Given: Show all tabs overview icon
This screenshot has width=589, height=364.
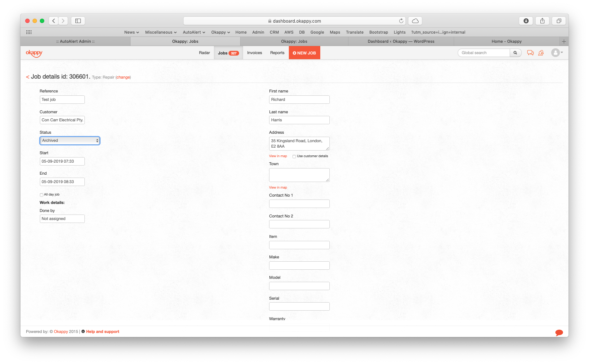Looking at the screenshot, I should 559,21.
